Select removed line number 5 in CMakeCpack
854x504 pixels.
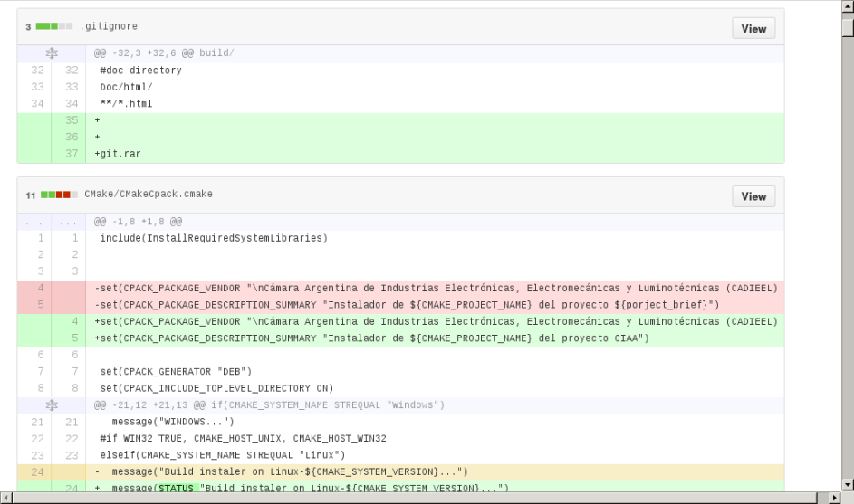[x=34, y=305]
